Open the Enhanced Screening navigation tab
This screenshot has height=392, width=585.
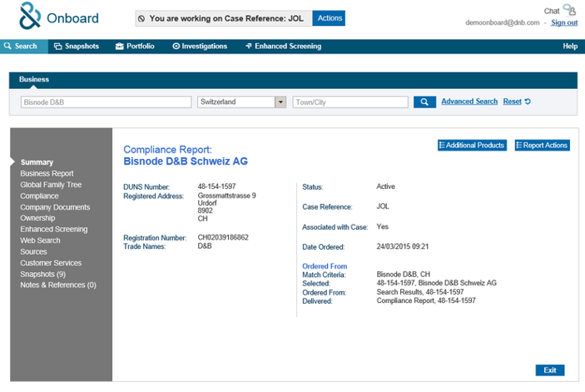point(284,47)
